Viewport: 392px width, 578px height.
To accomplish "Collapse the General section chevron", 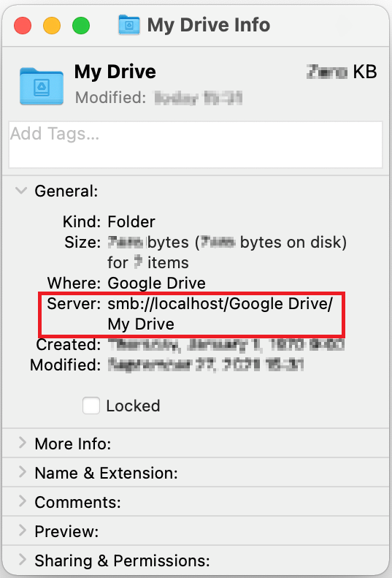I will click(x=21, y=191).
